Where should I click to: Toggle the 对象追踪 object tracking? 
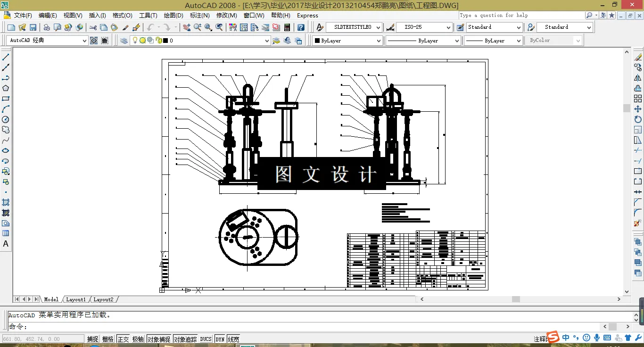[185, 339]
